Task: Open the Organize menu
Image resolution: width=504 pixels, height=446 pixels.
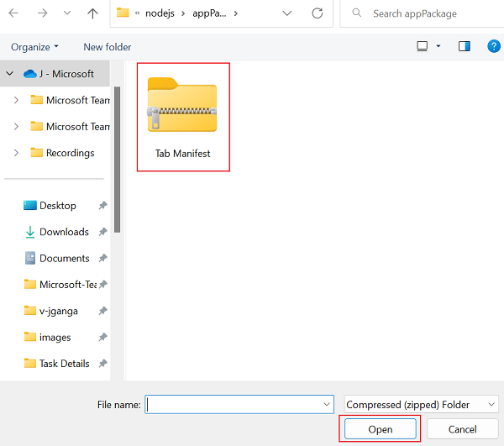Action: coord(34,47)
